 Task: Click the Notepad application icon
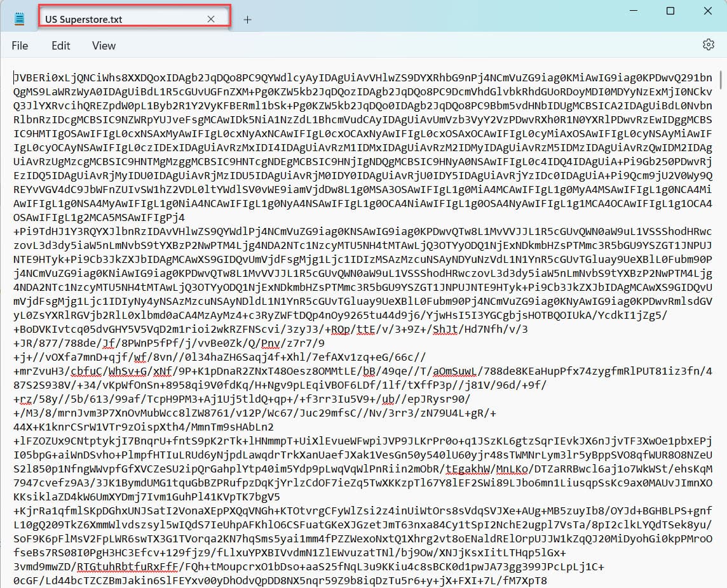[19, 17]
